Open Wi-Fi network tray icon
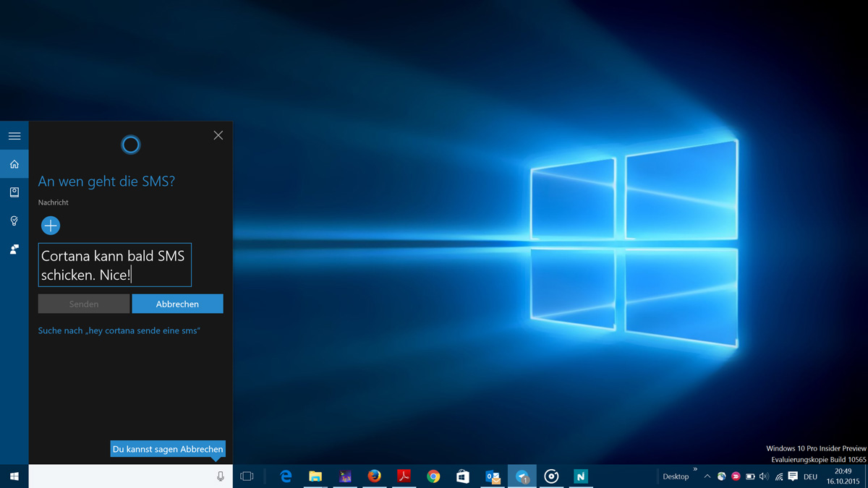The image size is (868, 488). [x=778, y=476]
